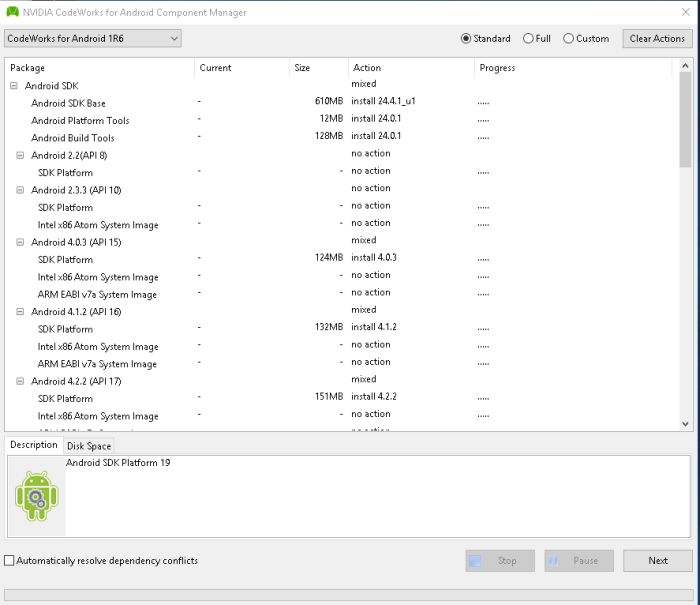The height and width of the screenshot is (605, 700).
Task: Close the Component Manager window
Action: (x=686, y=12)
